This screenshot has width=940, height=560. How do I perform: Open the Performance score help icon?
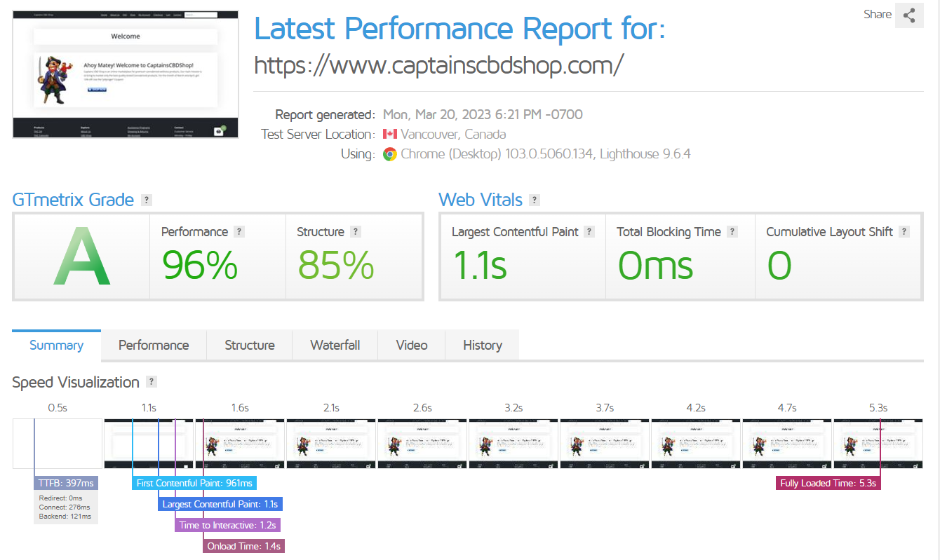pos(239,231)
